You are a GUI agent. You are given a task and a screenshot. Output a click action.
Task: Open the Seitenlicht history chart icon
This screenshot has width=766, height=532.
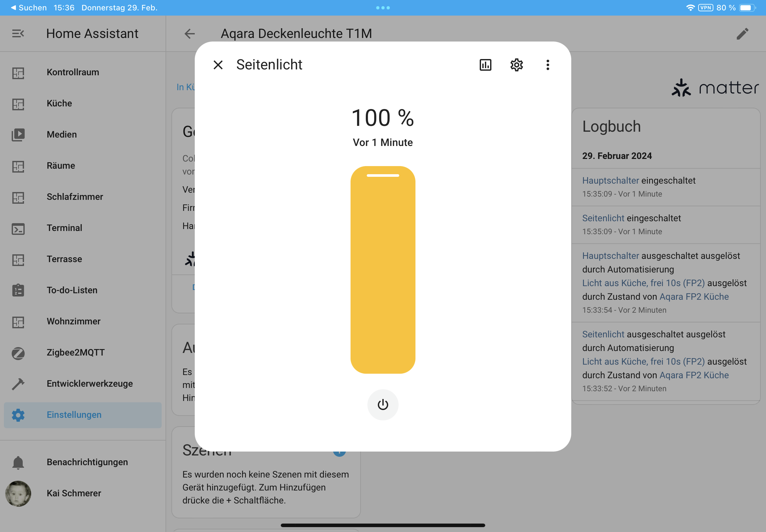point(485,65)
